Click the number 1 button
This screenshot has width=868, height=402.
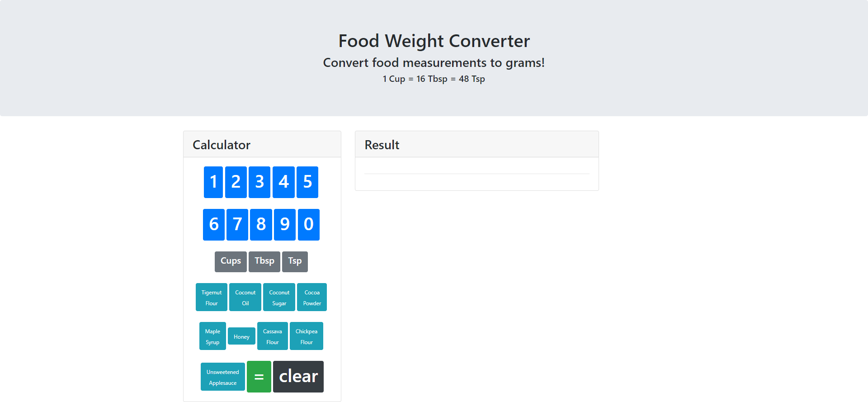tap(213, 182)
